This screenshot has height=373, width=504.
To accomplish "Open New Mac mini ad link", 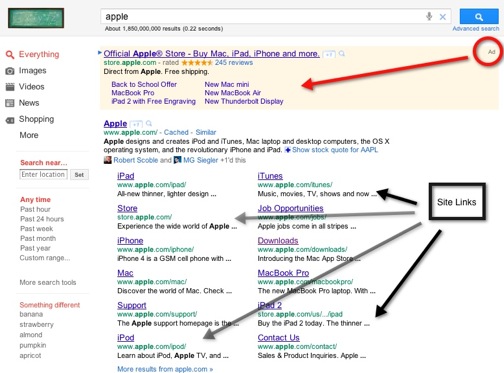I will click(227, 84).
